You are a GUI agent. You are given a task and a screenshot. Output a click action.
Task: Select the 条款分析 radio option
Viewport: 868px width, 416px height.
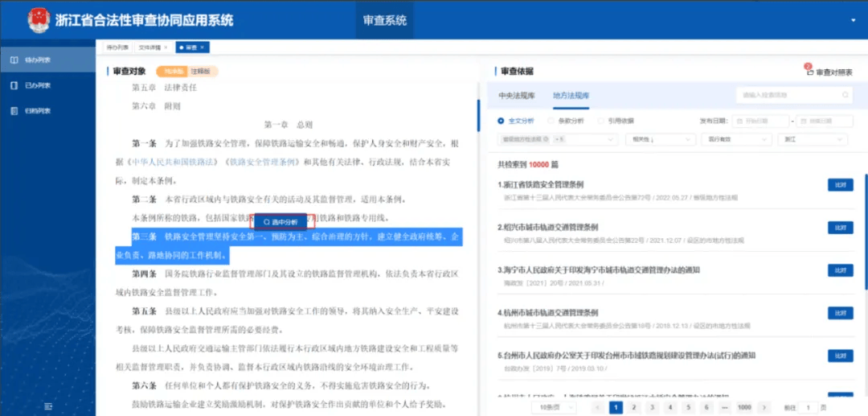pyautogui.click(x=552, y=121)
